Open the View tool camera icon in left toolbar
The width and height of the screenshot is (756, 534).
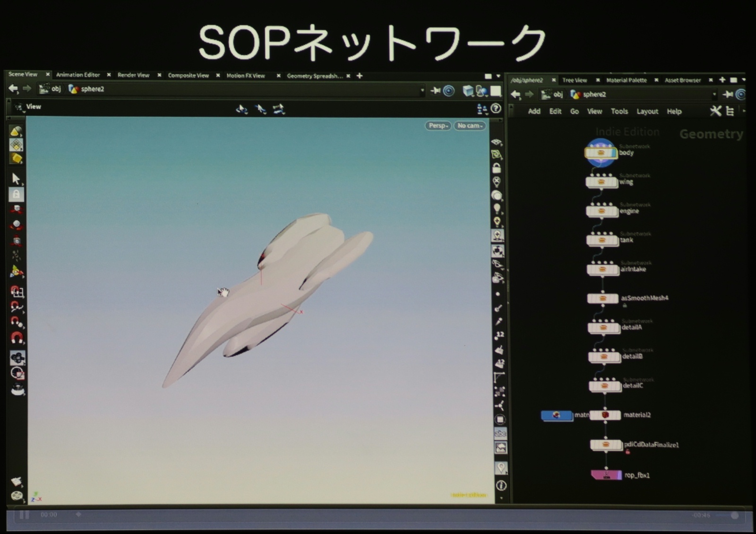pyautogui.click(x=17, y=358)
